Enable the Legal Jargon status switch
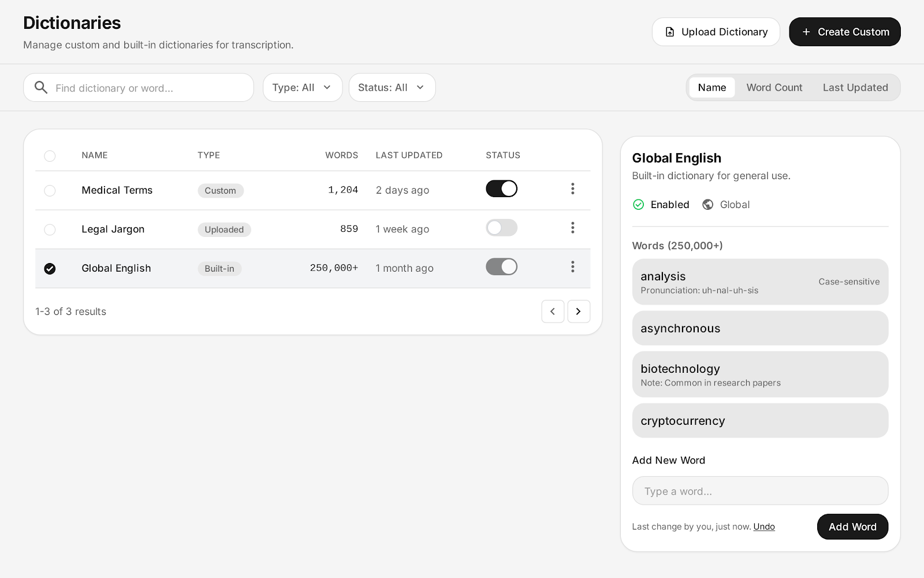 pyautogui.click(x=501, y=228)
